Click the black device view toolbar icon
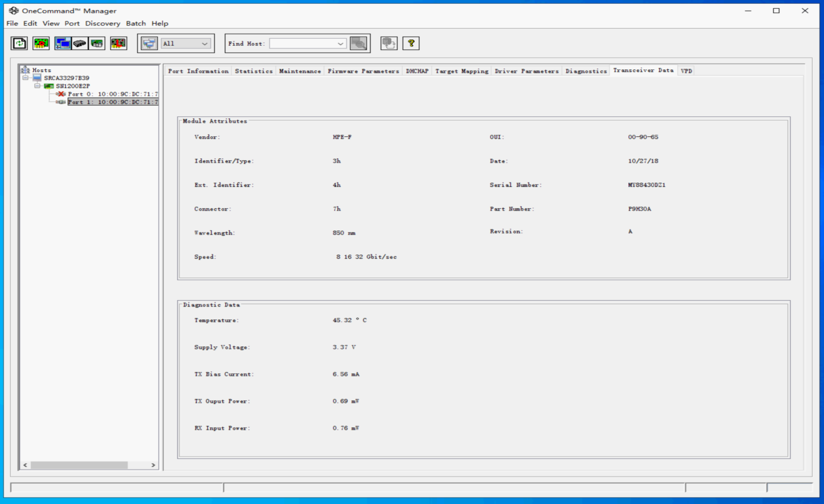The height and width of the screenshot is (504, 824). pos(80,43)
